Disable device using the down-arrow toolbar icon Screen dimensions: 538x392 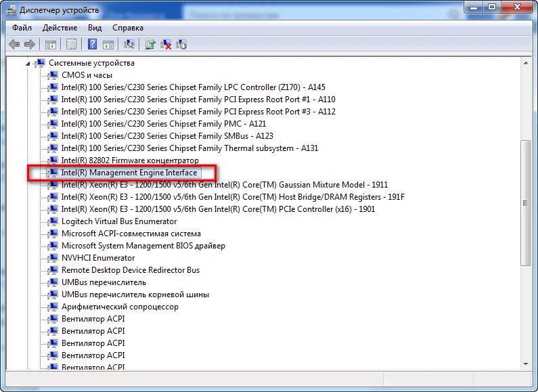point(181,44)
